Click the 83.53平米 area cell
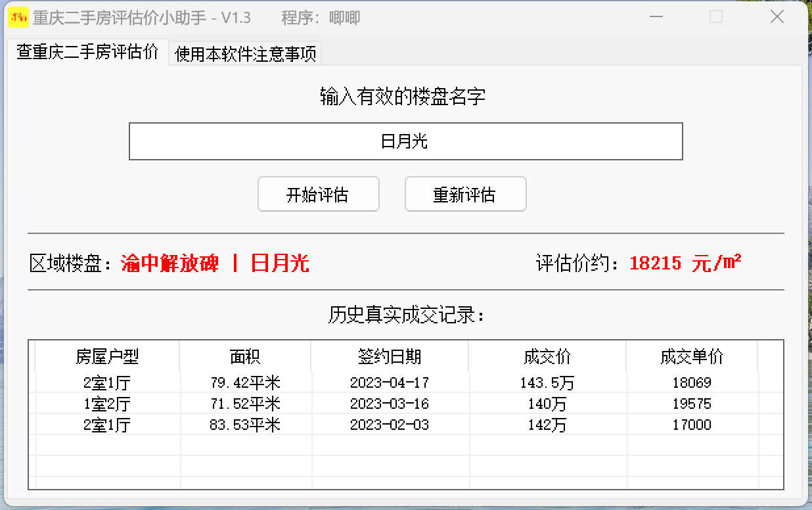The height and width of the screenshot is (510, 812). 245,425
